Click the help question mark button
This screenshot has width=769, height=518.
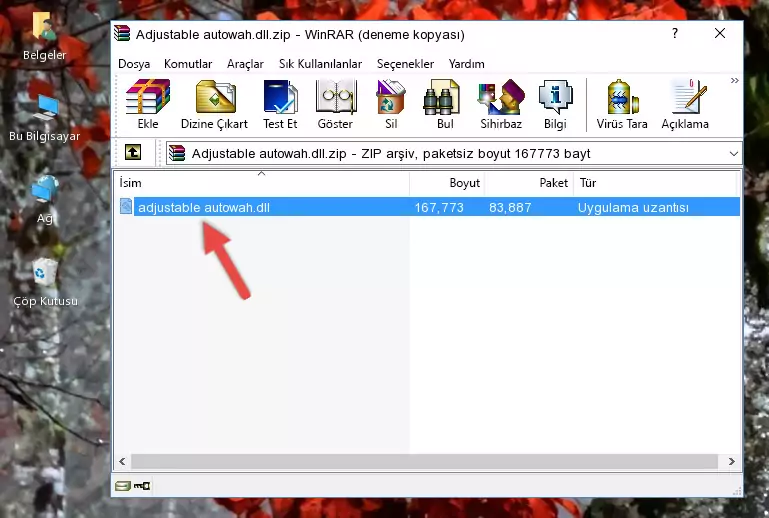click(x=675, y=33)
